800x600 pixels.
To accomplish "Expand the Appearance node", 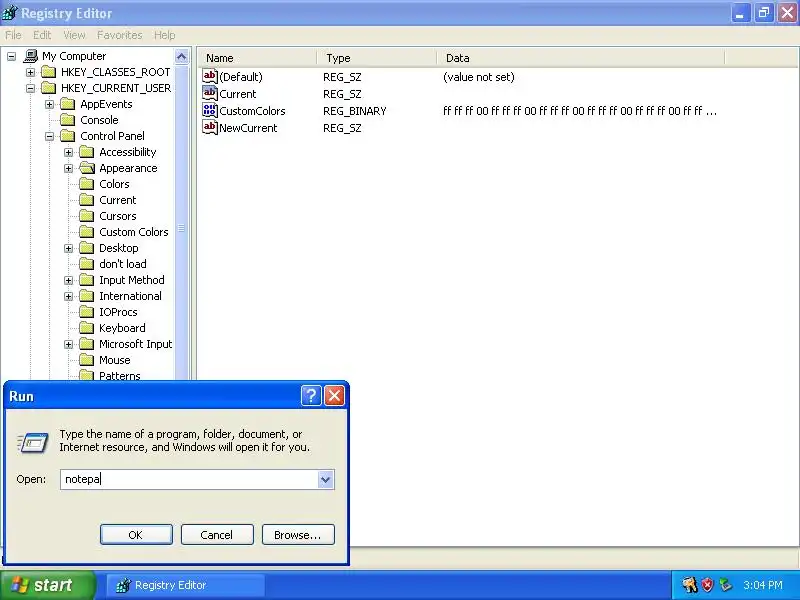I will [x=68, y=168].
